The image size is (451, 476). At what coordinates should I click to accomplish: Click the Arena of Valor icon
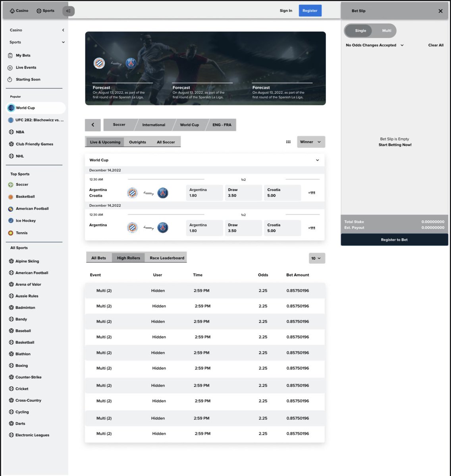pos(11,284)
